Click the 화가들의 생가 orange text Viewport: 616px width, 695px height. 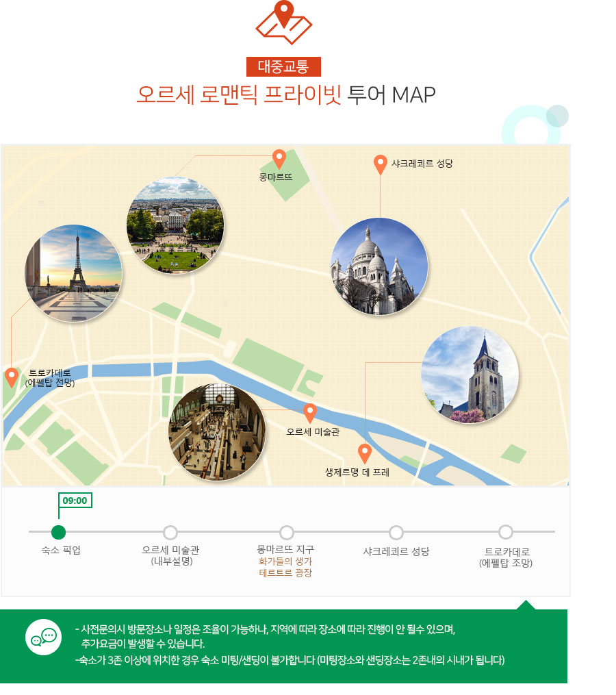tap(285, 561)
